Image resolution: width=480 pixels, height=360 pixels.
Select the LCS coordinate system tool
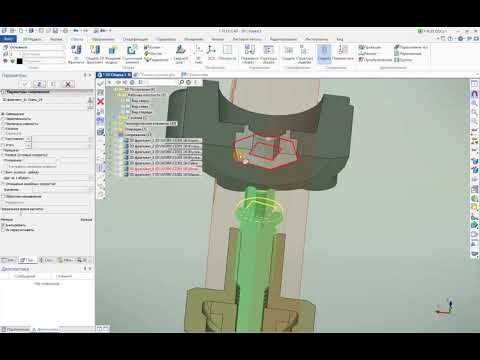coord(211,53)
